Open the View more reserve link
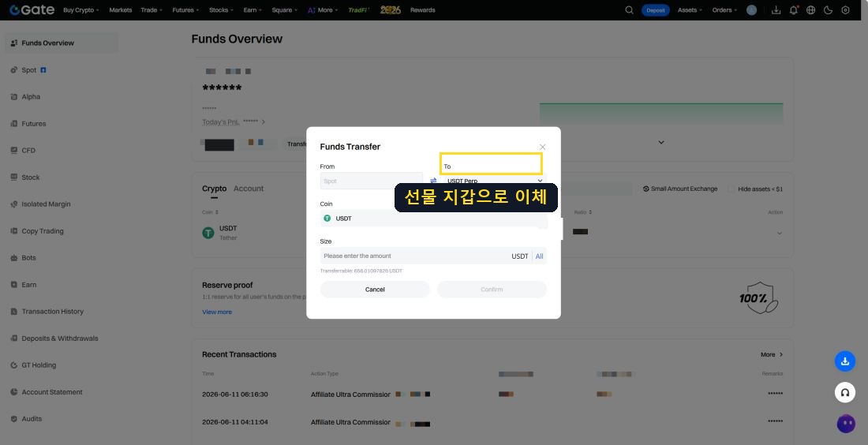The width and height of the screenshot is (868, 445). point(217,312)
